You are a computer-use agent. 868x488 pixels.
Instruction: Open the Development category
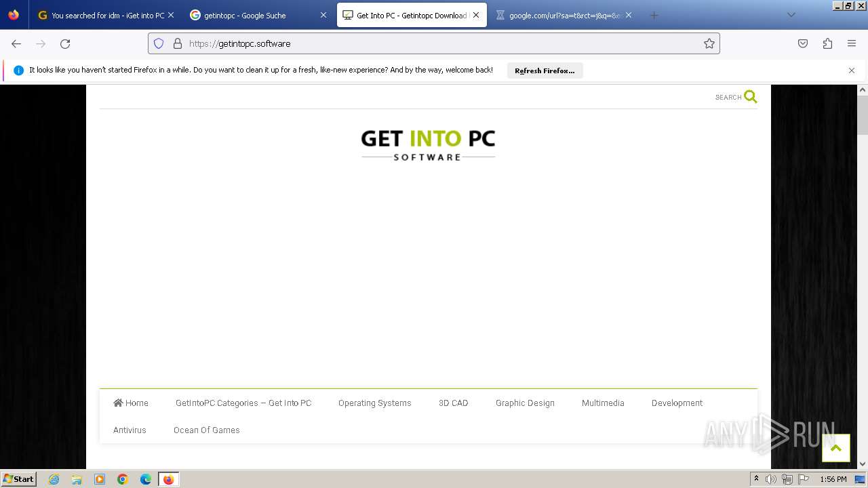[677, 403]
